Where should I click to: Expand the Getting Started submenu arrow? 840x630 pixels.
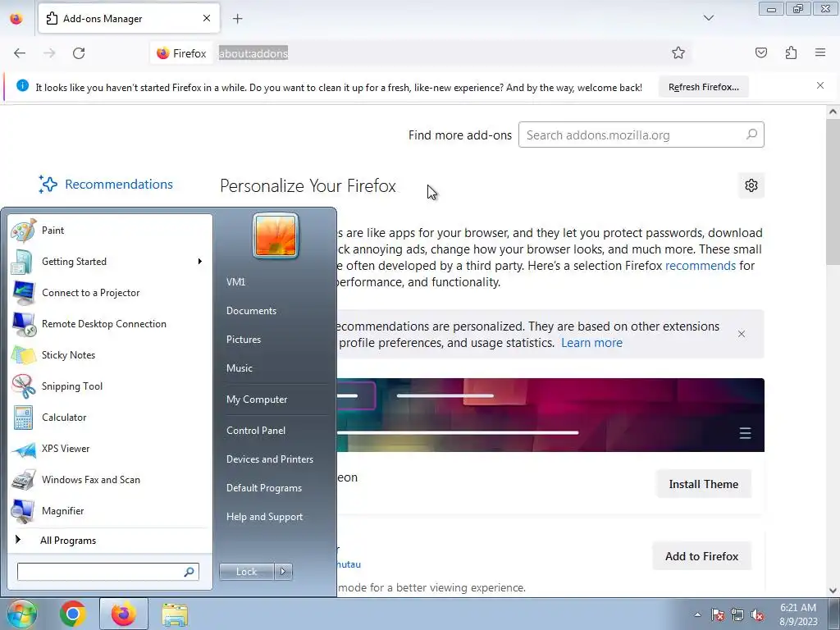(199, 262)
